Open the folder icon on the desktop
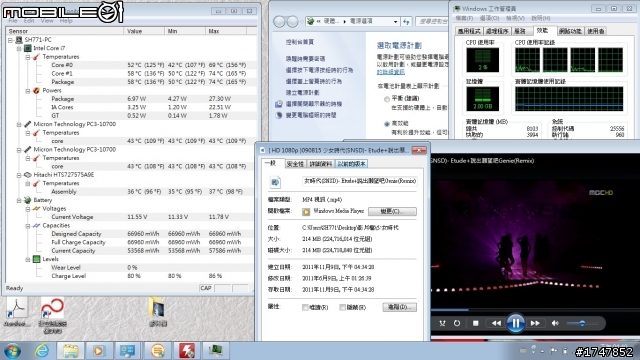This screenshot has width=640, height=360. click(158, 313)
